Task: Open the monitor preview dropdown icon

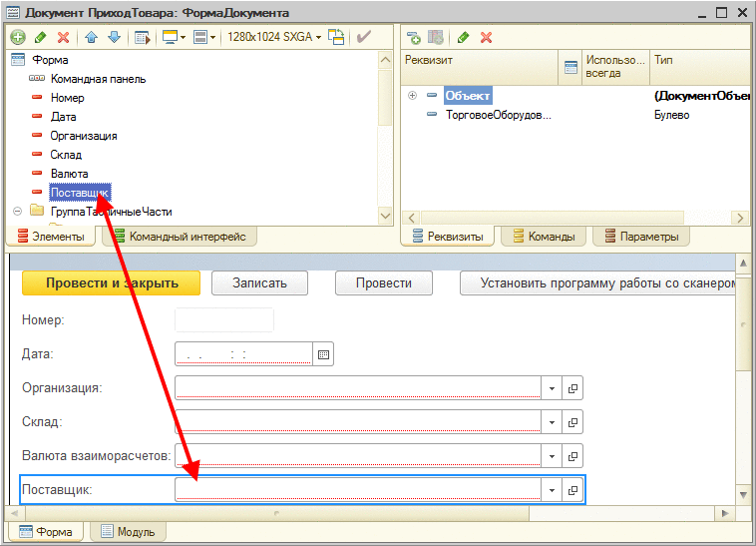Action: (175, 37)
